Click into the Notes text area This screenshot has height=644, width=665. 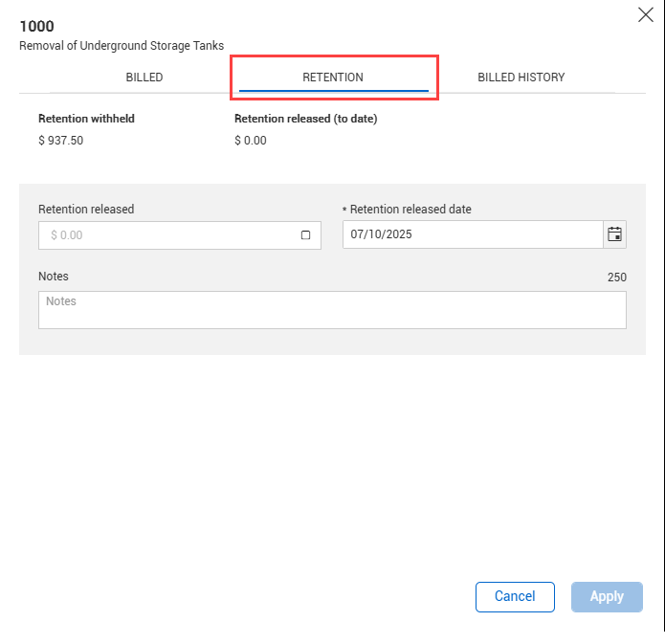pos(332,310)
